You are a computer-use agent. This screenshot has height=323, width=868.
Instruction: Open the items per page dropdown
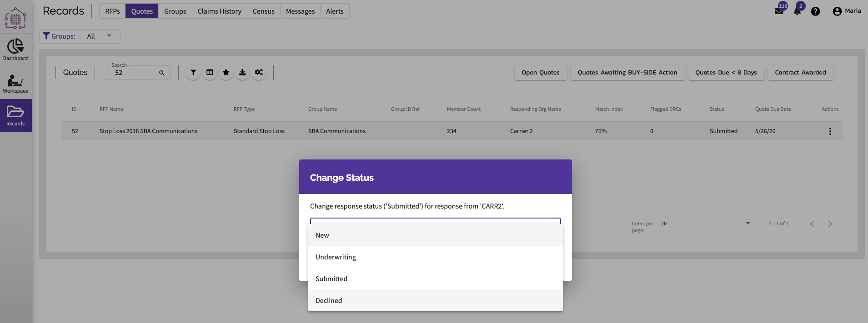706,224
